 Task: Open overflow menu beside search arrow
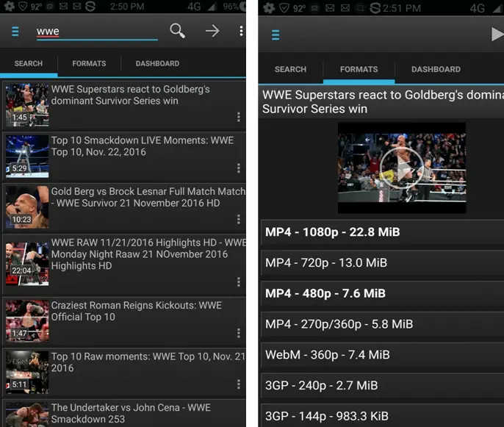pos(241,31)
